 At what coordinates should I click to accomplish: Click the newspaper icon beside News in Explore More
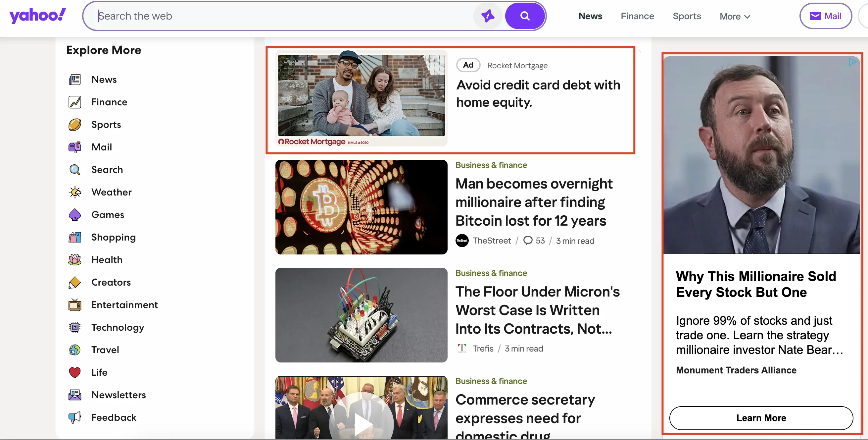pyautogui.click(x=75, y=80)
